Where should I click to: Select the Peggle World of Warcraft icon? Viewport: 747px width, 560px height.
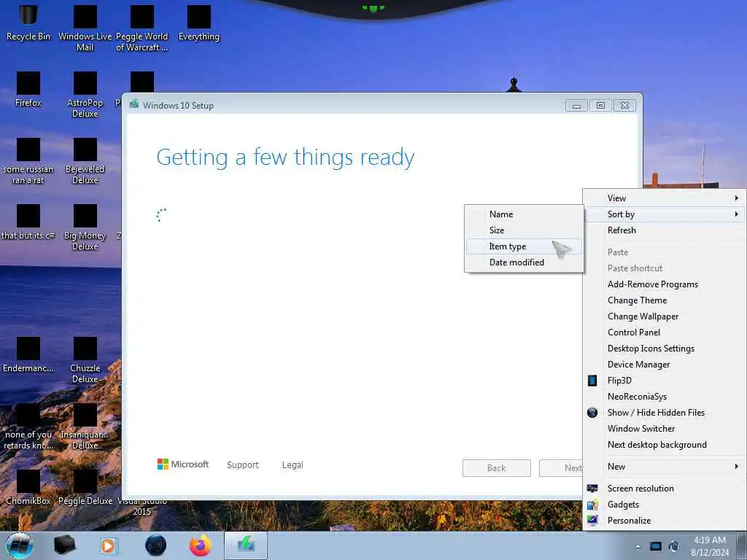142,28
